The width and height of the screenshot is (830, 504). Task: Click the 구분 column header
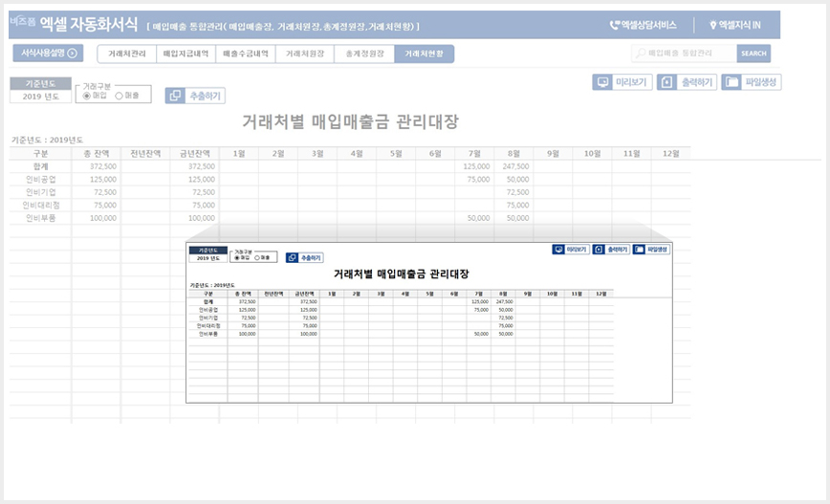click(x=41, y=154)
